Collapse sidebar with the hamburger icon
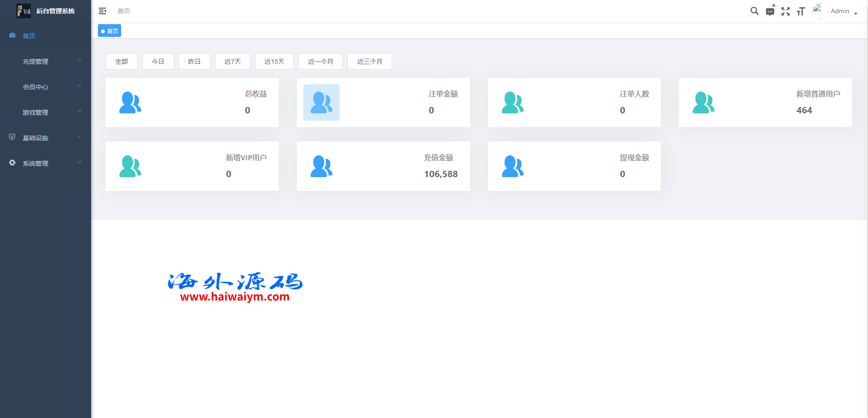 (x=102, y=11)
